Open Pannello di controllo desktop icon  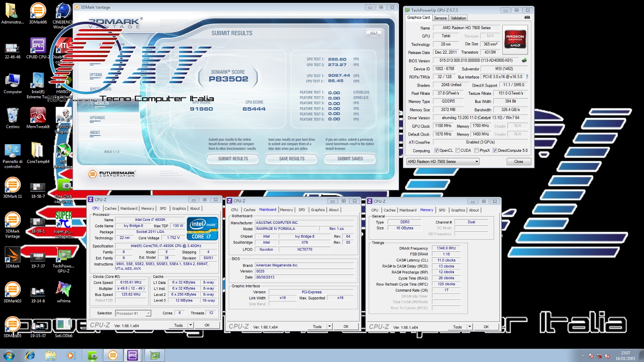tap(12, 156)
